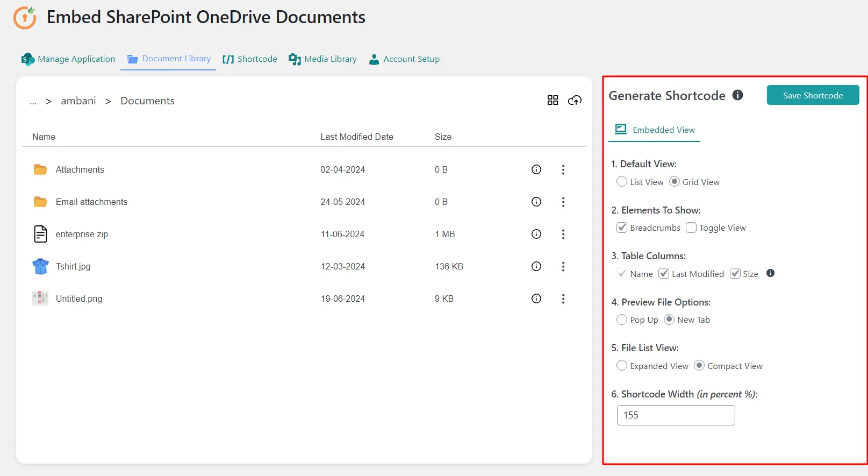Viewport: 868px width, 476px height.
Task: Select List View radio button
Action: click(622, 182)
